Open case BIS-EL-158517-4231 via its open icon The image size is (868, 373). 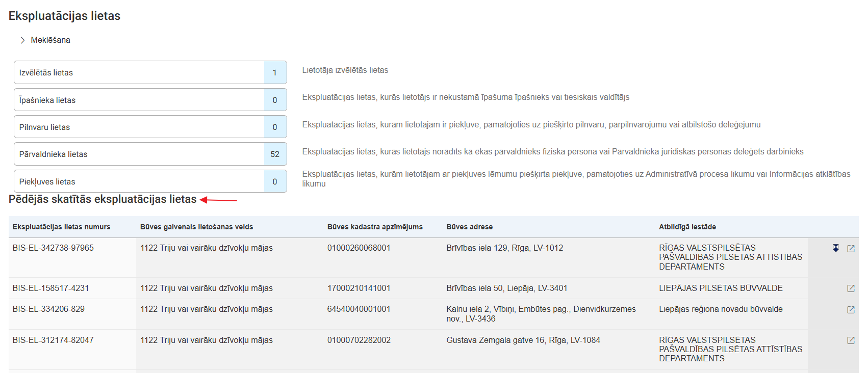pyautogui.click(x=851, y=288)
